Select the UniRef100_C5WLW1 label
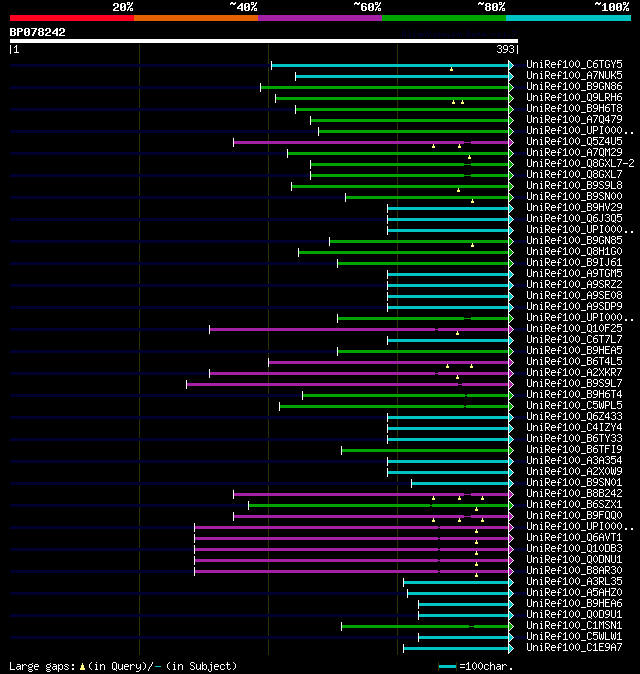Screen dimensions: 640x674 (x=574, y=637)
